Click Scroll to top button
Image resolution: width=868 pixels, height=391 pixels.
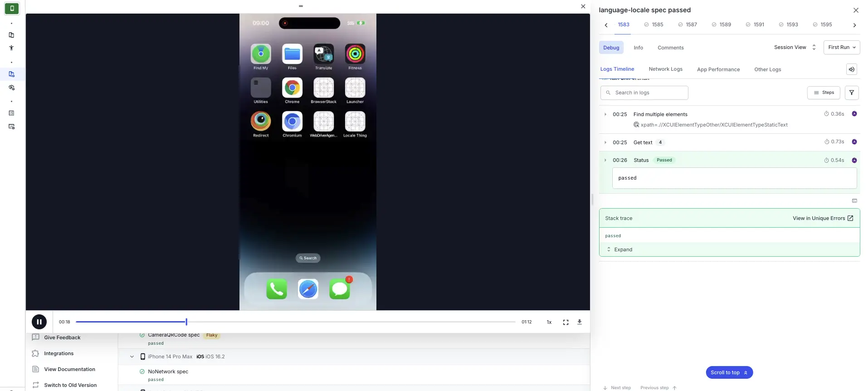[x=729, y=372]
